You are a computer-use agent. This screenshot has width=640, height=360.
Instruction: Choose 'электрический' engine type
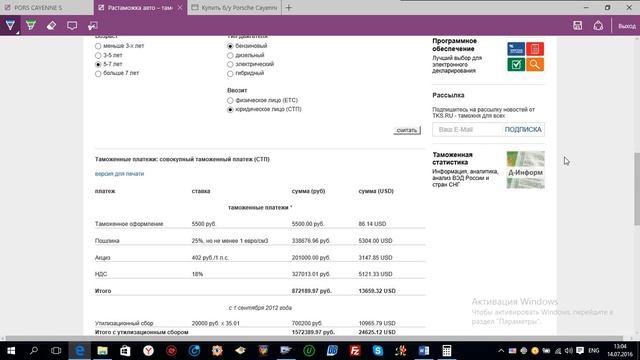230,64
